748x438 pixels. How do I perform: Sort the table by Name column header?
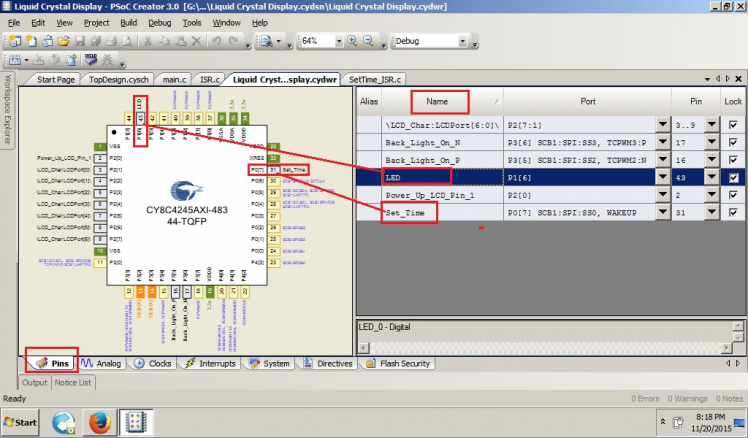(438, 101)
